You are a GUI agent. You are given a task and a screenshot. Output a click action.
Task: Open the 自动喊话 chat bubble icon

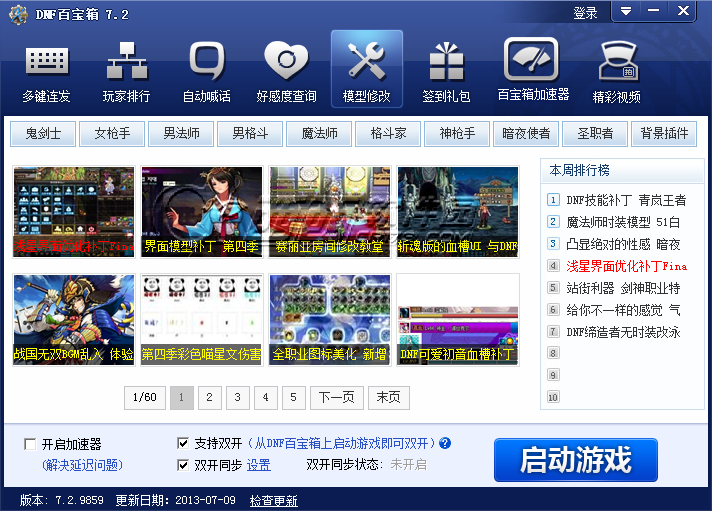[207, 70]
